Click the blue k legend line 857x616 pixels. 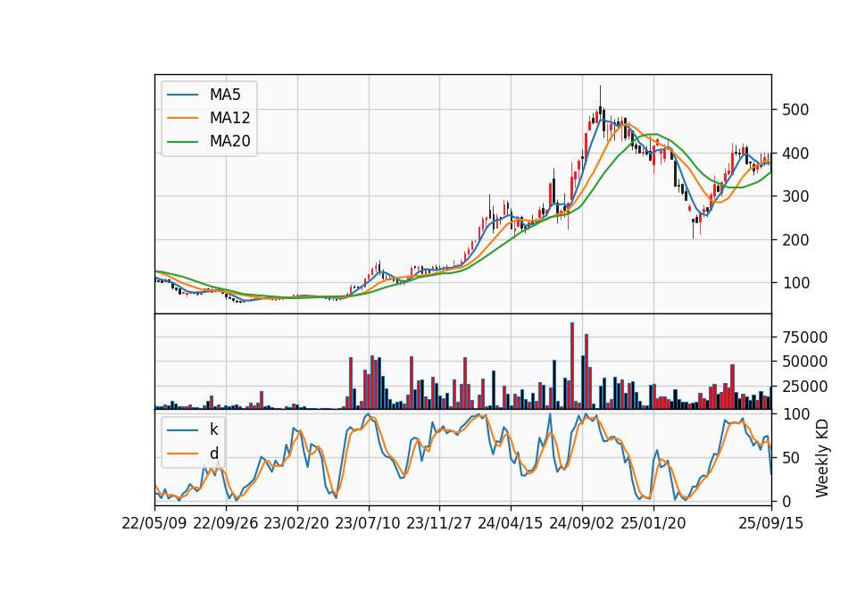(x=182, y=430)
